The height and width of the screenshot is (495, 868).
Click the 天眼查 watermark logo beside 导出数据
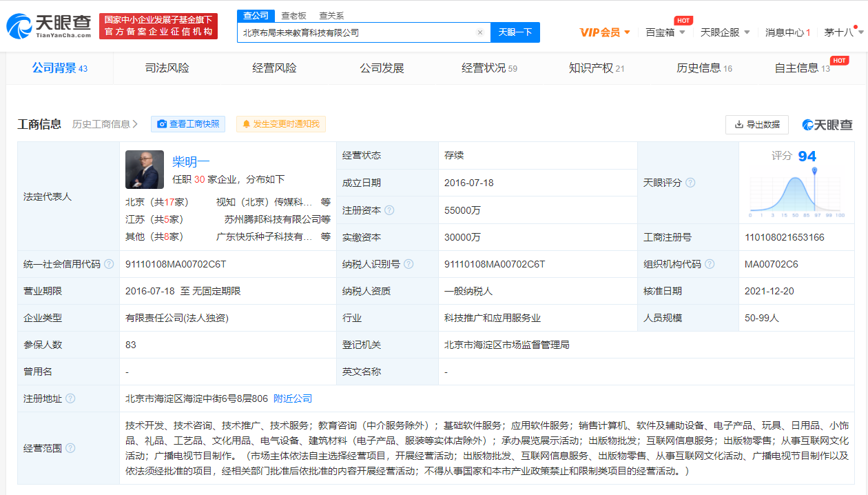[827, 125]
